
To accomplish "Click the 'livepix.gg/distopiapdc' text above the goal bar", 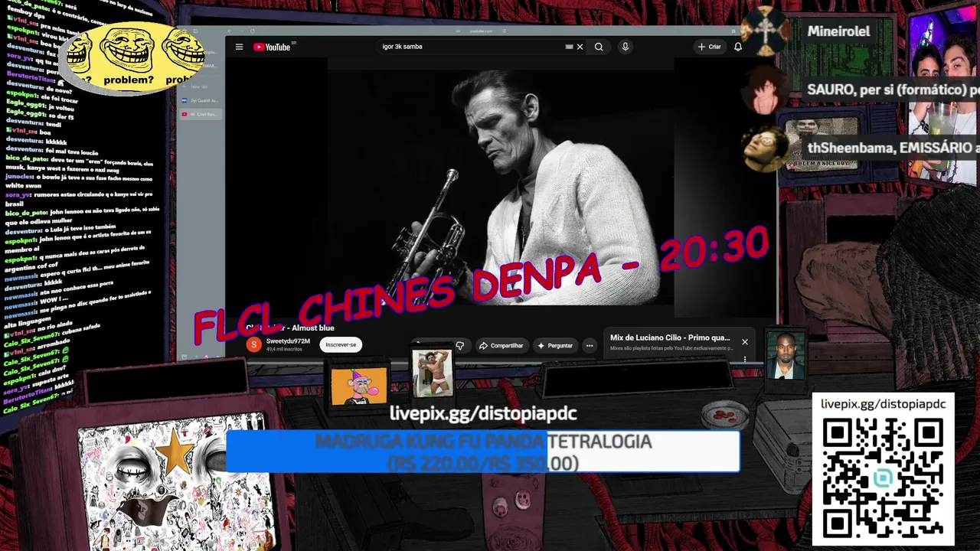I will pos(483,414).
